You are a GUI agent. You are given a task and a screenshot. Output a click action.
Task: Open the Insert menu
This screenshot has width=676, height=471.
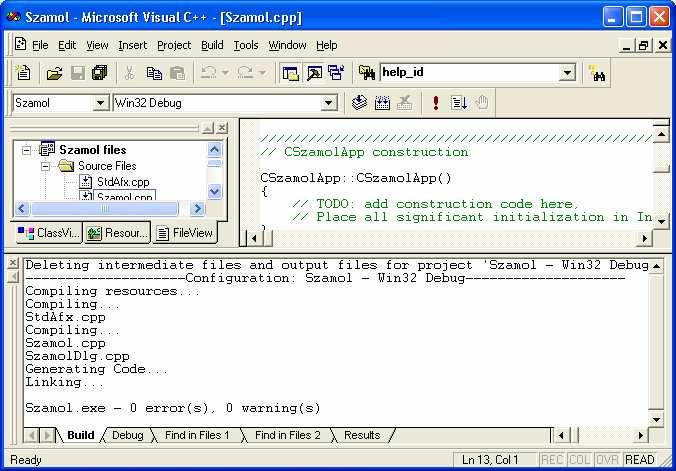pos(132,45)
